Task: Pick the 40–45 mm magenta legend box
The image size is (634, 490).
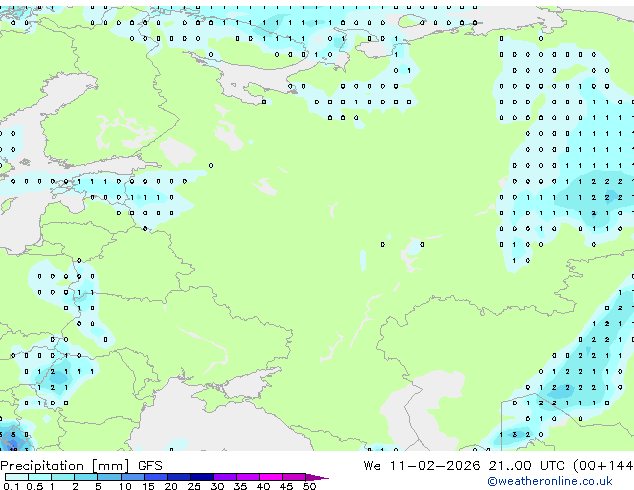Action: tap(271, 477)
